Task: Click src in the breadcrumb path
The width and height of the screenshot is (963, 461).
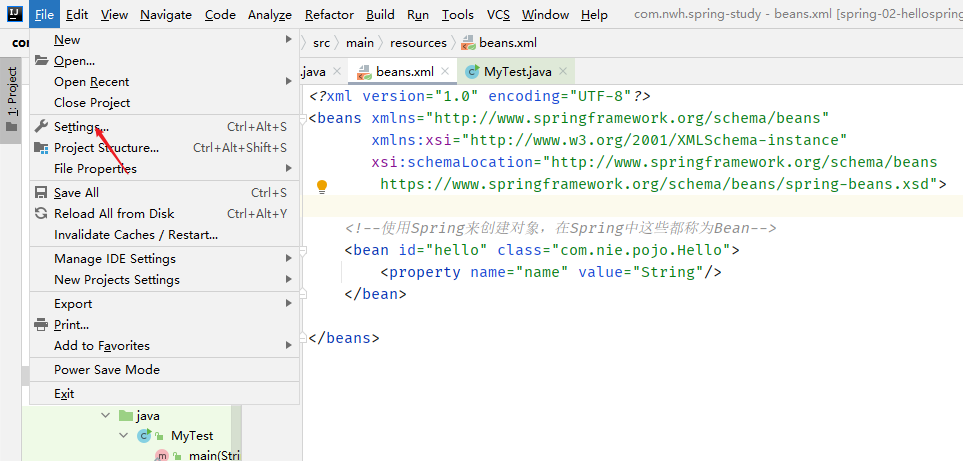Action: [321, 43]
